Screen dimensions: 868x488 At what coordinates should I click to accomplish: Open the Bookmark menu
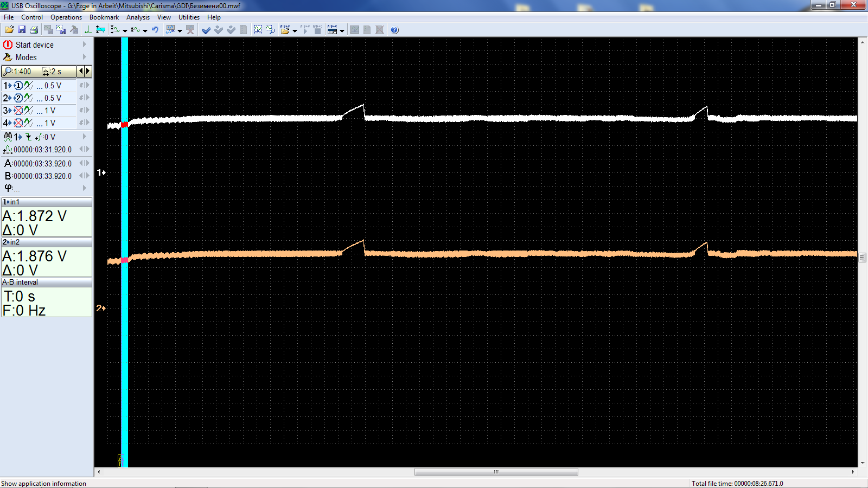(104, 17)
